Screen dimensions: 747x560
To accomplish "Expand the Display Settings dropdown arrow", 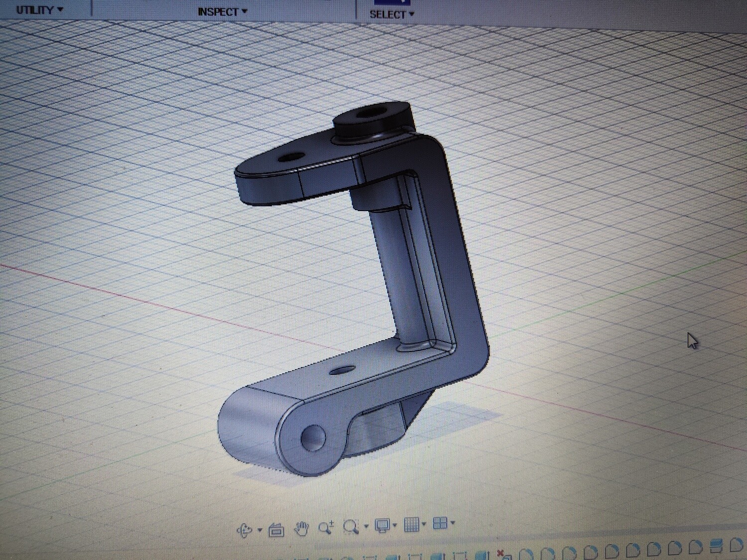I will (x=395, y=525).
